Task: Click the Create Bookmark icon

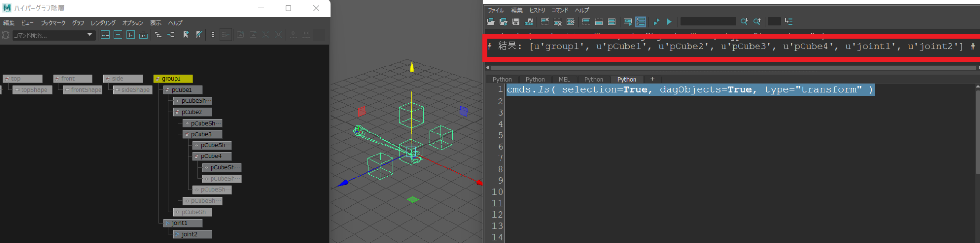Action: [186, 35]
